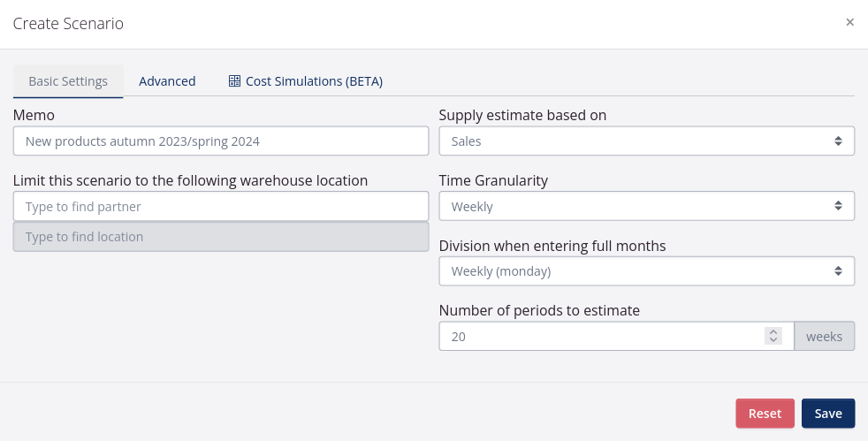Click the weeks unit label
868x441 pixels.
pos(824,336)
